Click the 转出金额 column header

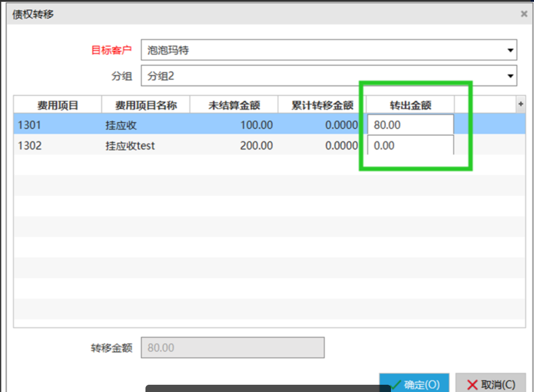[410, 105]
